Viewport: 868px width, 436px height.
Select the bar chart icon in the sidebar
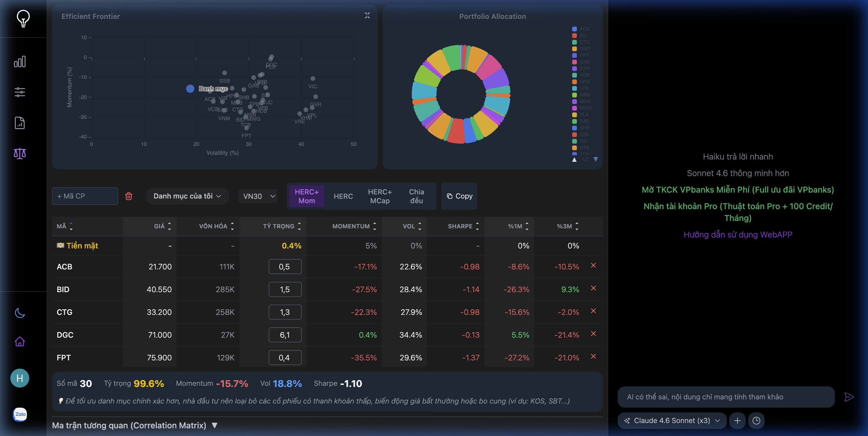(19, 62)
